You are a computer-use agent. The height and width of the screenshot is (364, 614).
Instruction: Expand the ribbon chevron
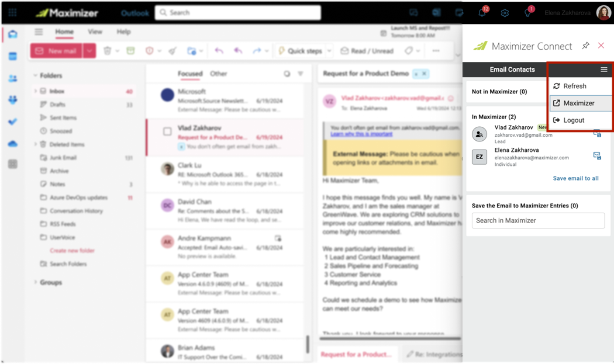457,55
